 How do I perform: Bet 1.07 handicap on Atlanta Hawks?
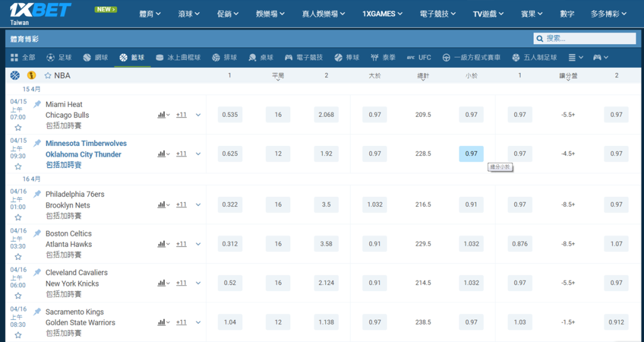[616, 243]
